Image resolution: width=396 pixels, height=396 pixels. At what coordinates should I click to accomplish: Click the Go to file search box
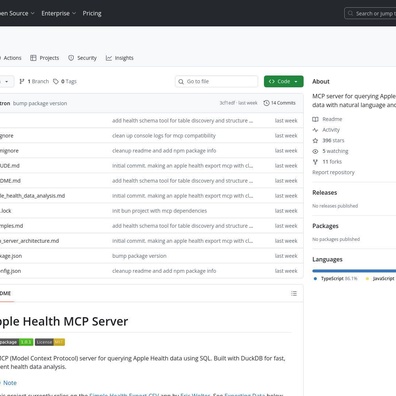pyautogui.click(x=216, y=81)
